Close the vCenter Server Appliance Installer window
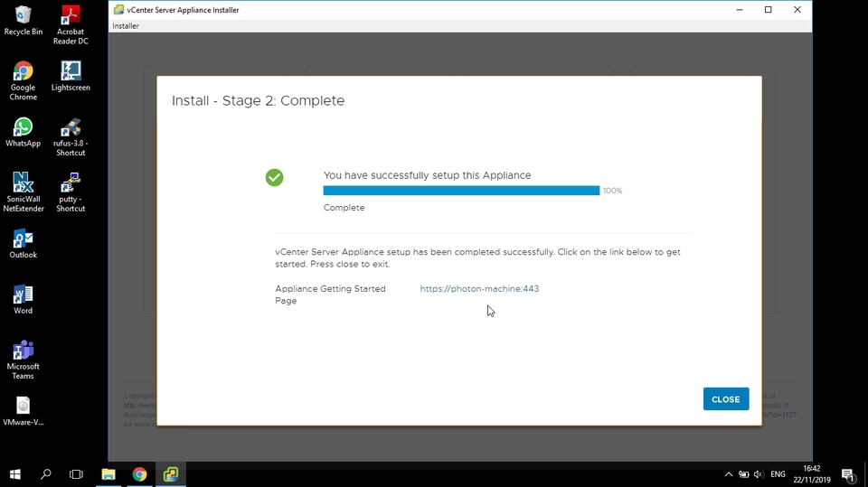Viewport: 868px width, 487px height. (x=797, y=9)
